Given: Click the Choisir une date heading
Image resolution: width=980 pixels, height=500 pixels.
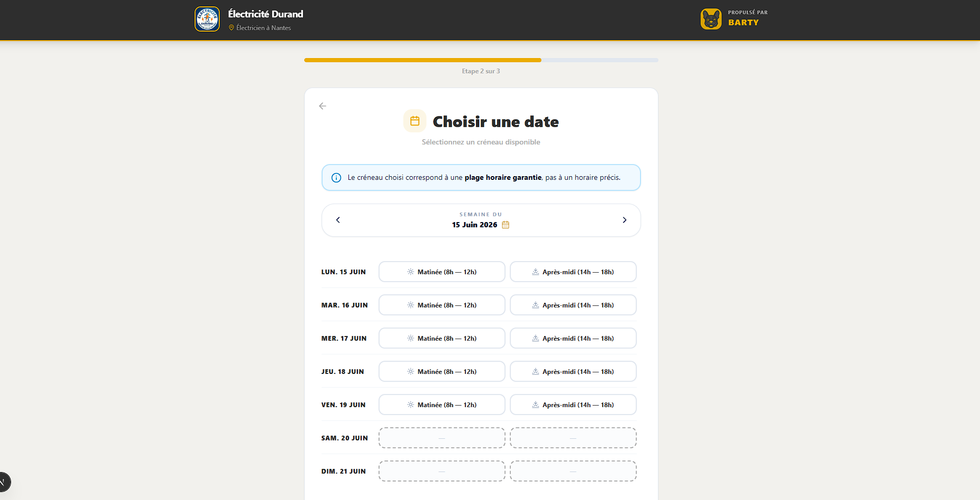Looking at the screenshot, I should pos(496,122).
